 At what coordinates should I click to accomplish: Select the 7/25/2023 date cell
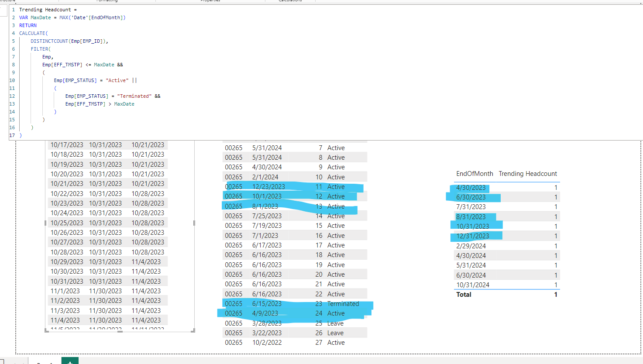point(267,216)
